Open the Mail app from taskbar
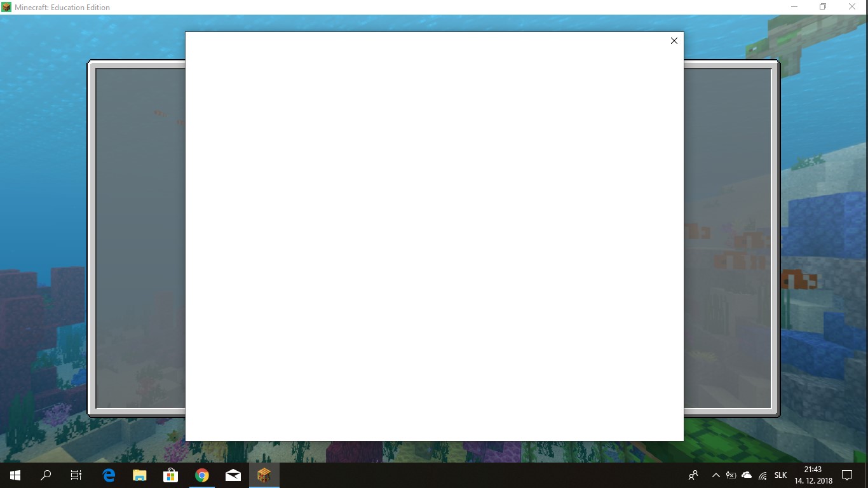The width and height of the screenshot is (868, 488). point(233,475)
